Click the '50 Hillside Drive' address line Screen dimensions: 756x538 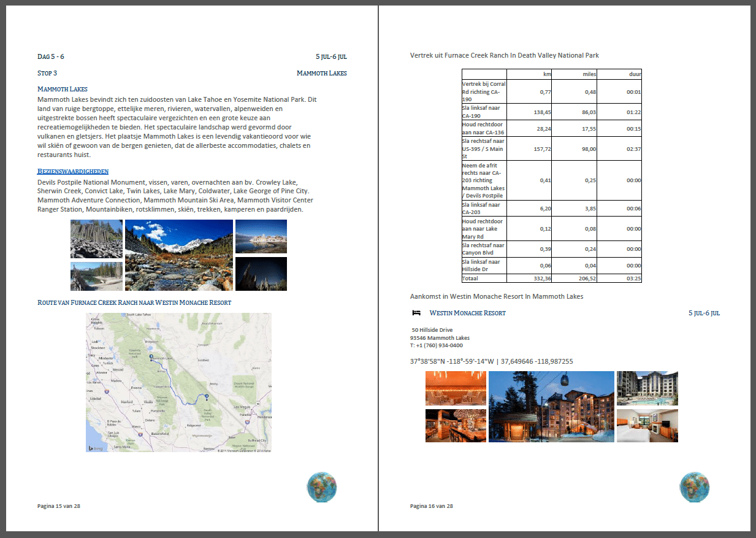(432, 330)
